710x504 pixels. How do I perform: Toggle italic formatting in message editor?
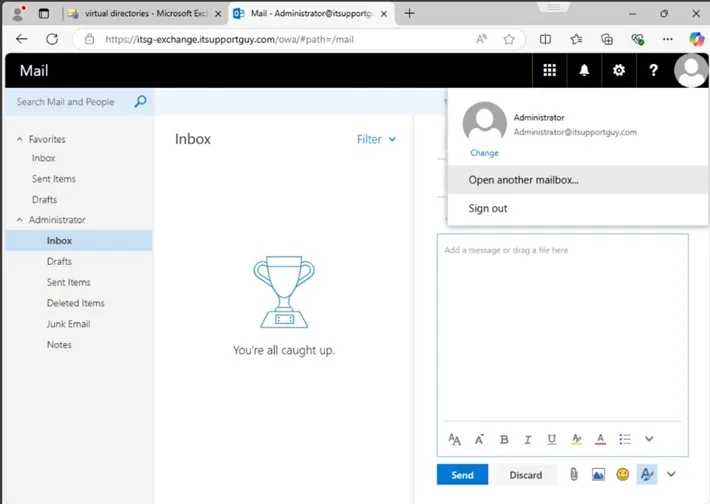[528, 439]
